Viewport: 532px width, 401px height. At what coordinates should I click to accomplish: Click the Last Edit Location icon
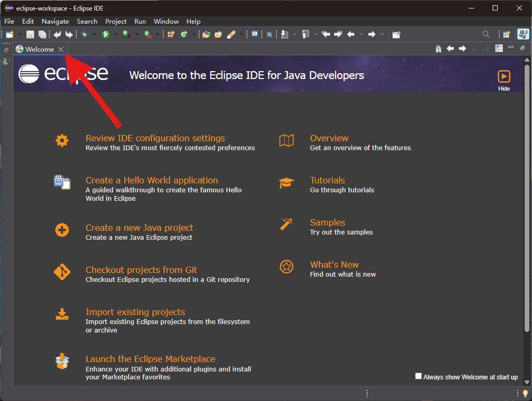click(x=326, y=34)
